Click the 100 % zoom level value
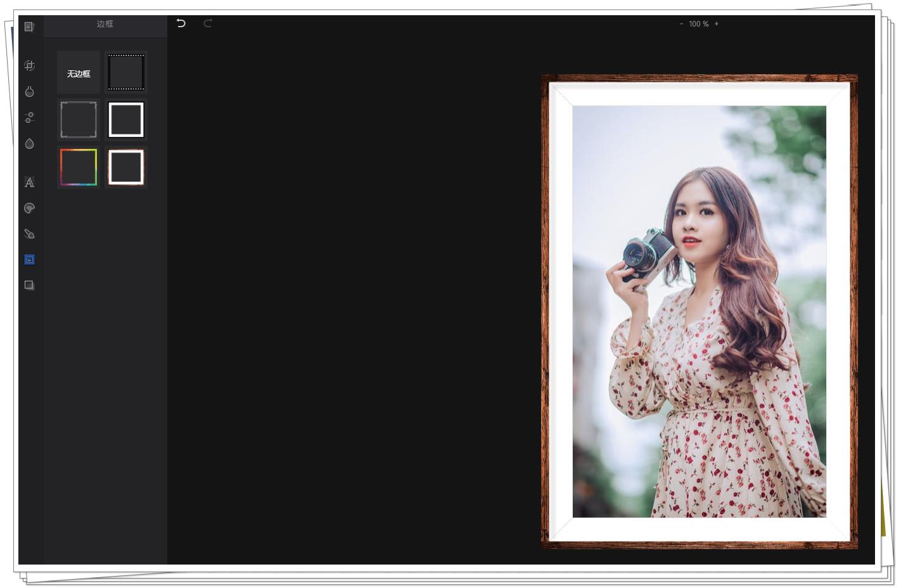Image resolution: width=901 pixels, height=588 pixels. (x=699, y=24)
